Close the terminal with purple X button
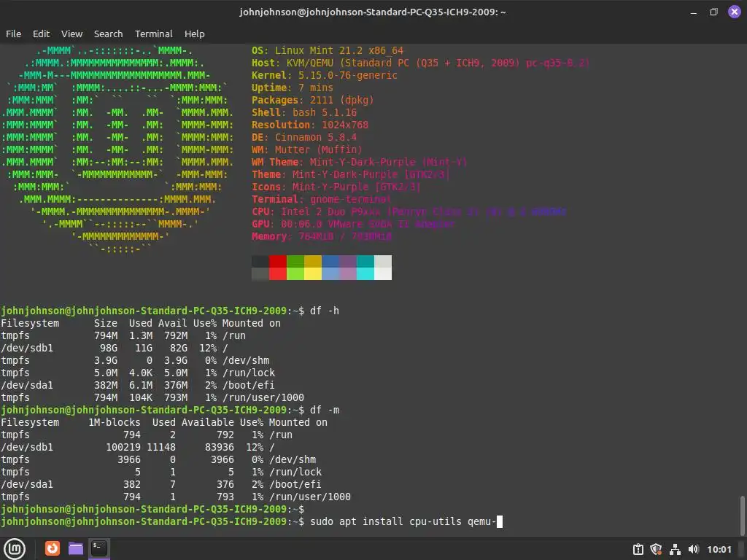Screen dimensions: 747x560 pyautogui.click(x=734, y=12)
